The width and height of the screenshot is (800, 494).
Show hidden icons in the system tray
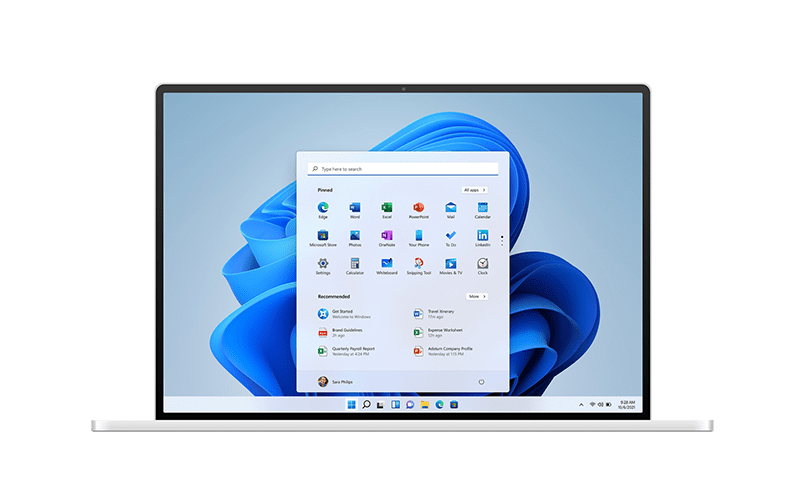[581, 405]
